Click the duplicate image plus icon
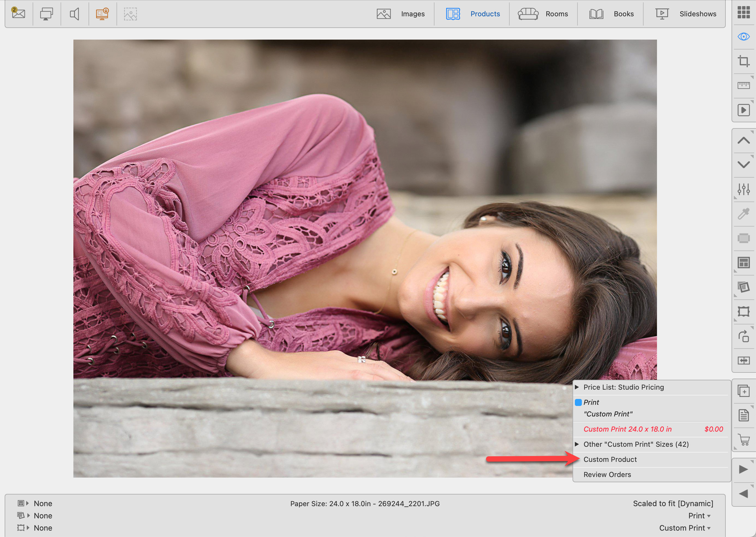This screenshot has height=537, width=756. click(x=743, y=391)
